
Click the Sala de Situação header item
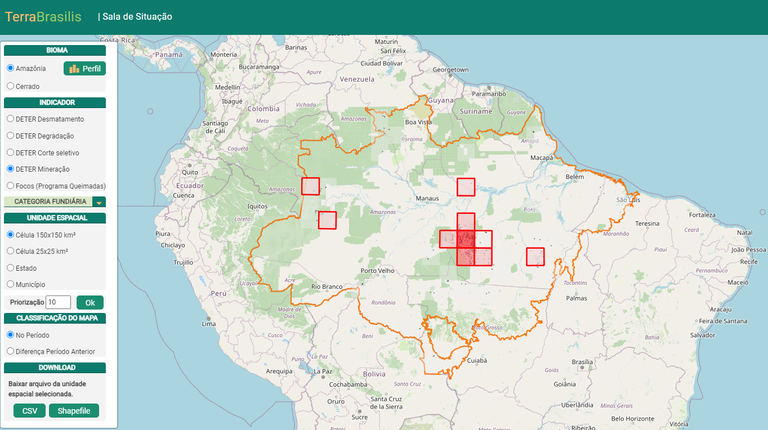click(137, 17)
